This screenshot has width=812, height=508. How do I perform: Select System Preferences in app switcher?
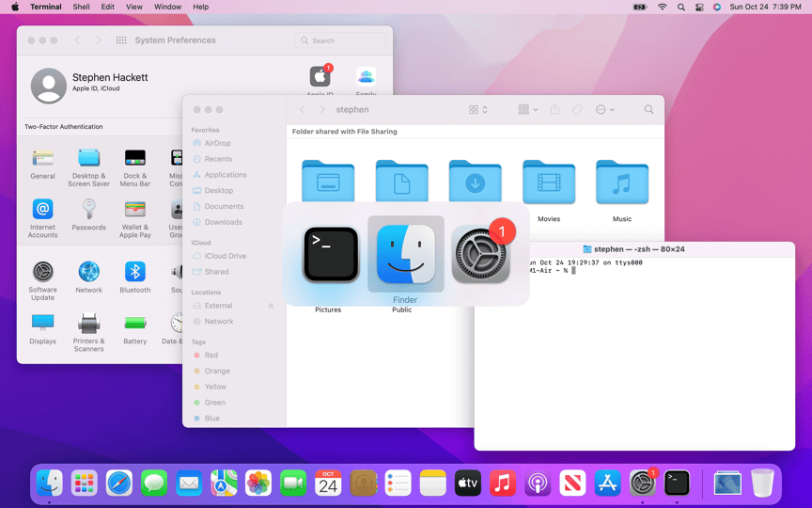pos(481,255)
